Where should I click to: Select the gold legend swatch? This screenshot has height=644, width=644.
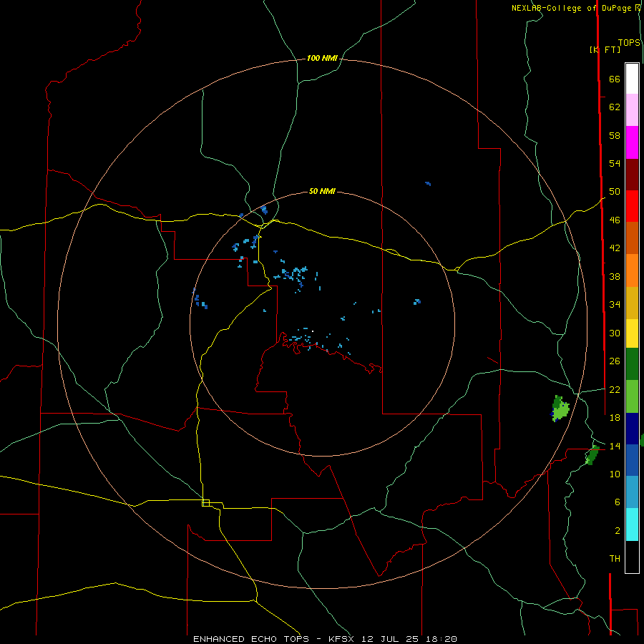pyautogui.click(x=632, y=303)
